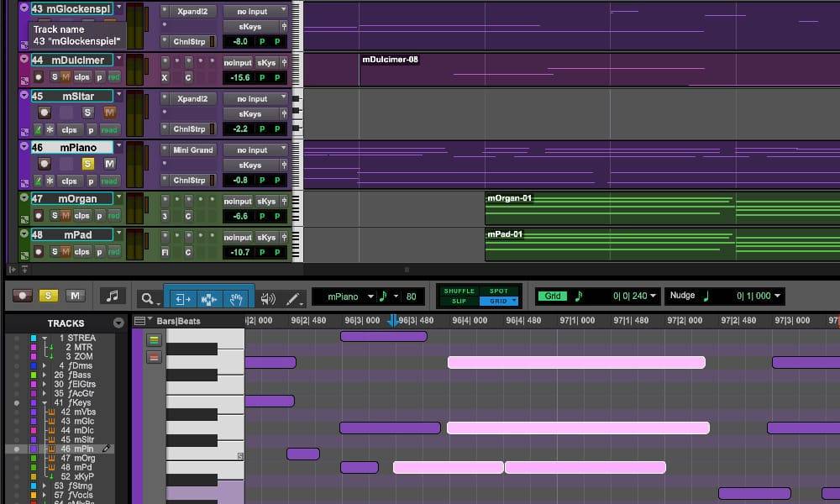Click the -15.6 volume value on mDulcimer

click(240, 76)
